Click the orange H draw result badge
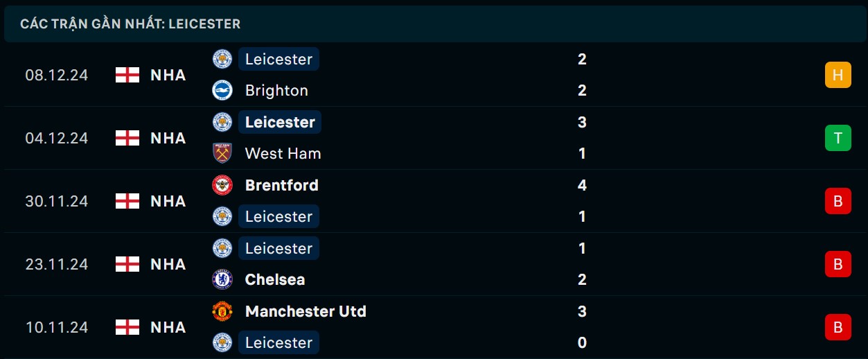 coord(838,75)
